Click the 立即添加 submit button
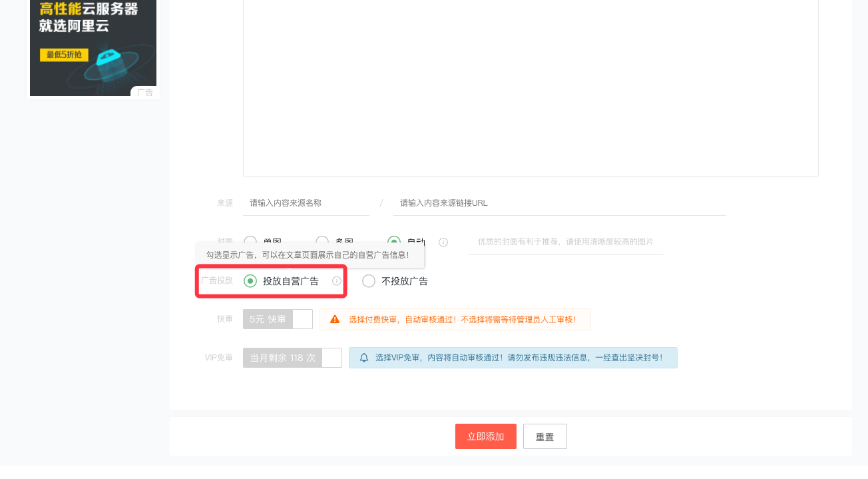 pyautogui.click(x=486, y=436)
